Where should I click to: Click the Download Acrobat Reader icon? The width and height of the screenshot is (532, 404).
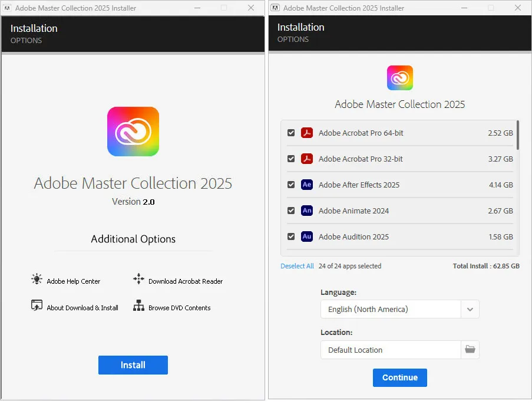click(138, 280)
